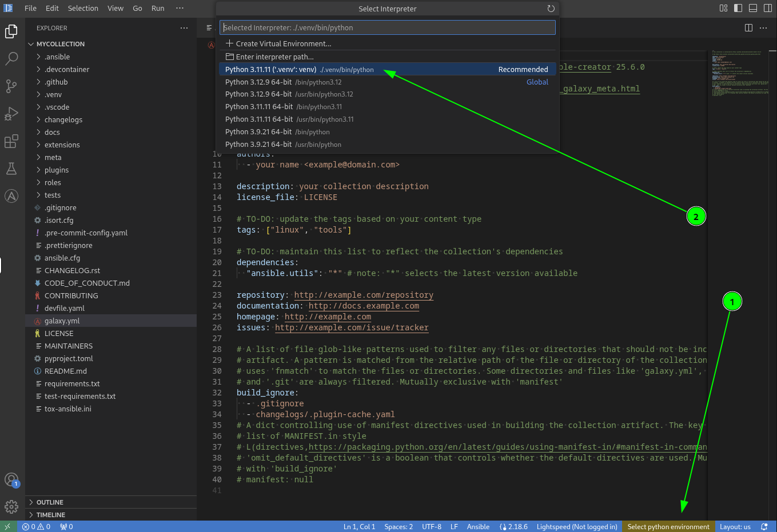Open tox-ansible.ini in the explorer
Viewport: 777px width, 532px height.
[111, 409]
